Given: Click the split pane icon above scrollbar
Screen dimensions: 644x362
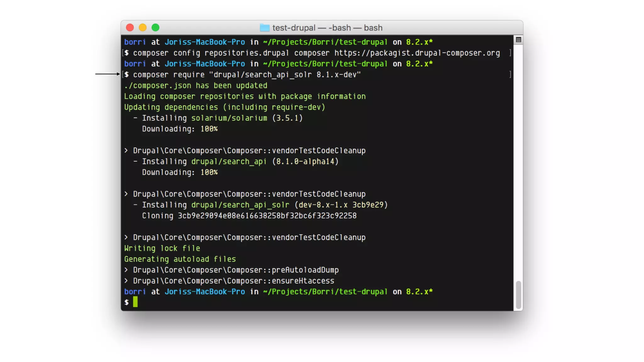Looking at the screenshot, I should pos(518,40).
